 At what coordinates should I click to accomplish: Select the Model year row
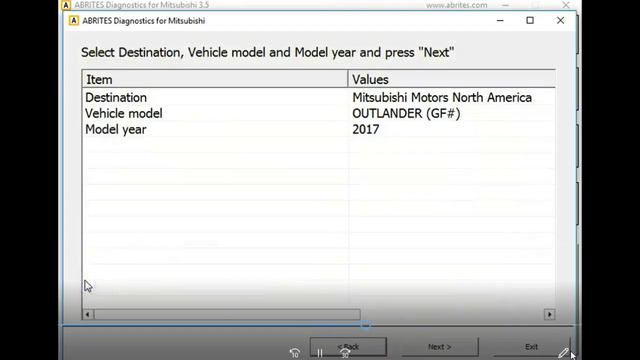(x=318, y=129)
